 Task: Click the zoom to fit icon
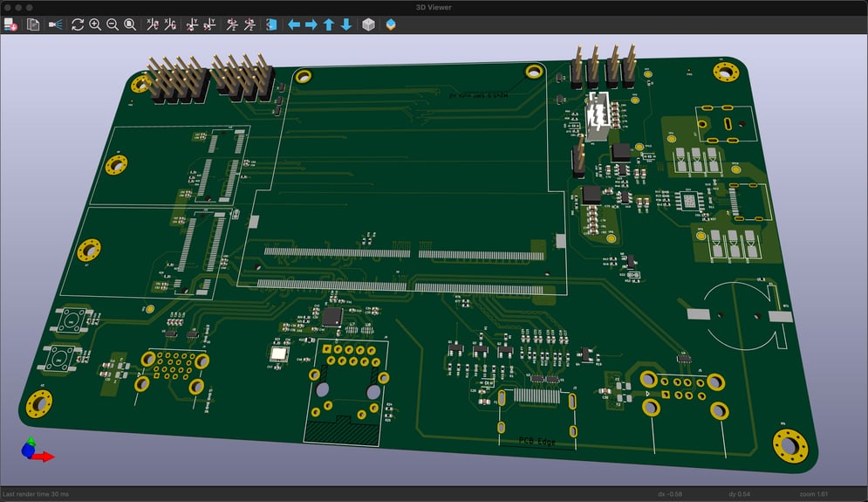[x=130, y=24]
